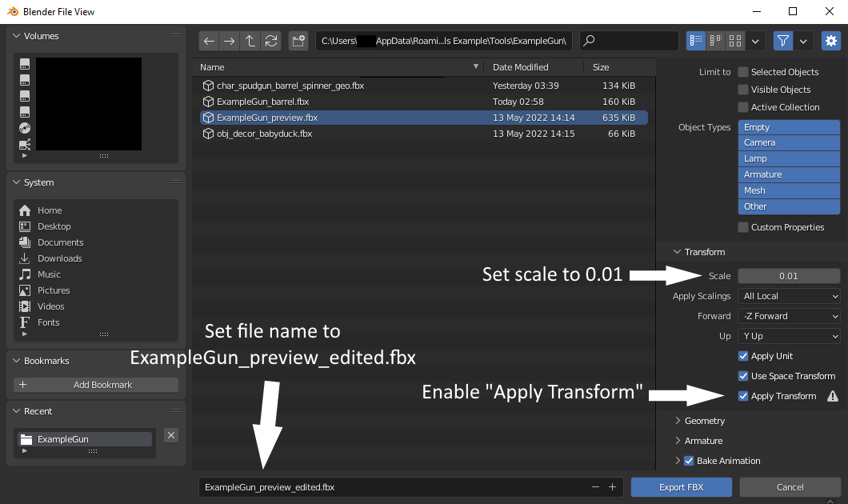Click the Apply Transform warning icon

tap(833, 396)
